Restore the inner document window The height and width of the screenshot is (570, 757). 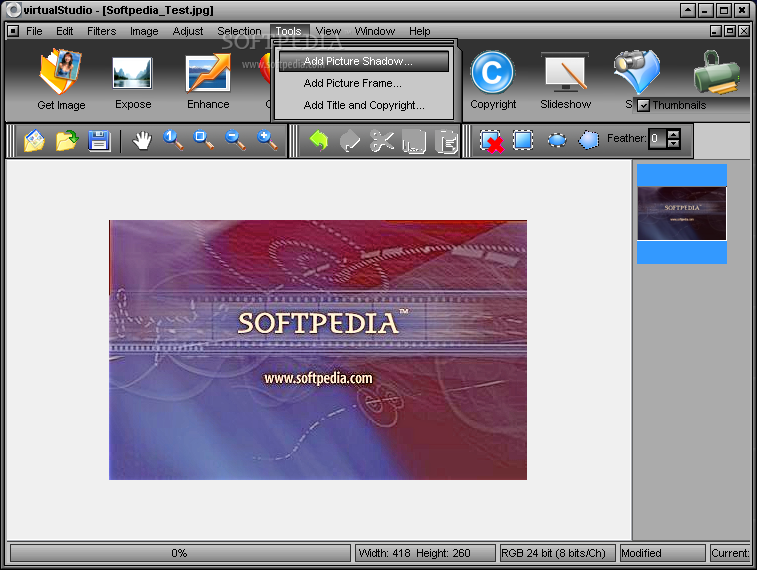pos(730,31)
